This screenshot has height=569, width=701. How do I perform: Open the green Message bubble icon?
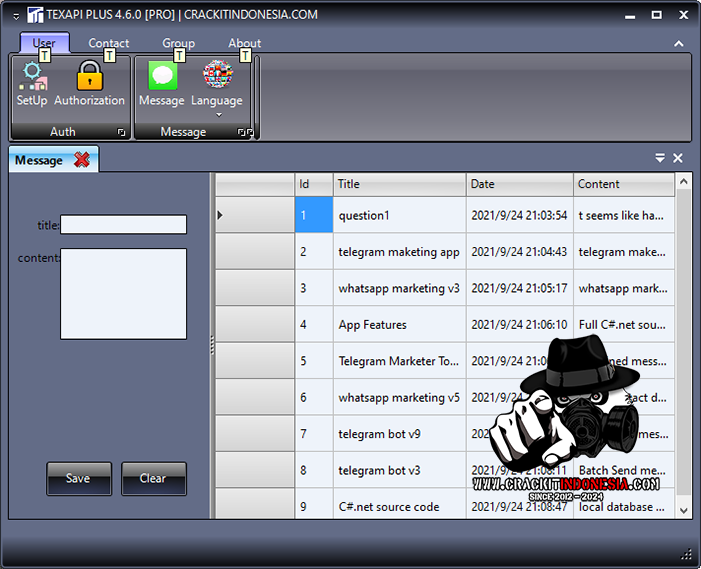[x=162, y=77]
